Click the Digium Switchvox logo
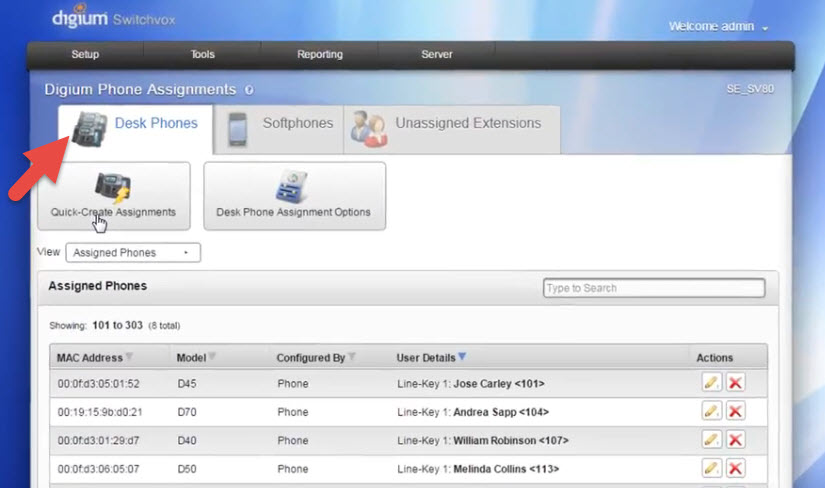Image resolution: width=825 pixels, height=488 pixels. point(114,17)
